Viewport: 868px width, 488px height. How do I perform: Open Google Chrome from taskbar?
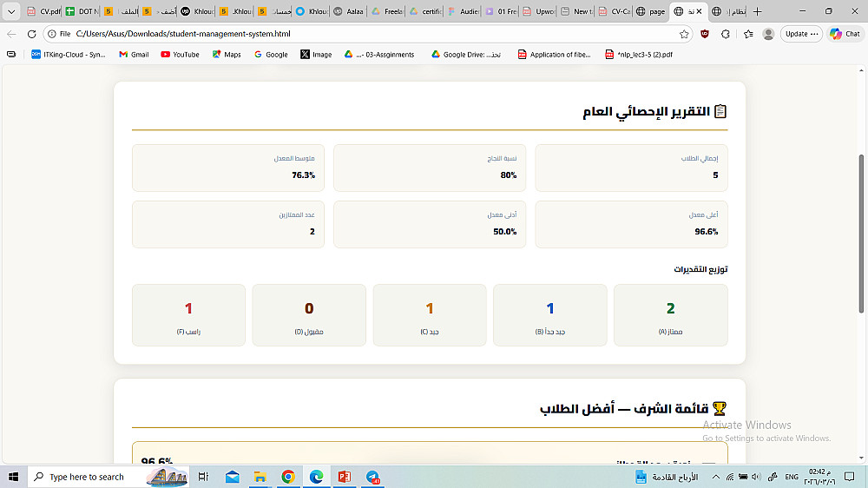(x=288, y=477)
